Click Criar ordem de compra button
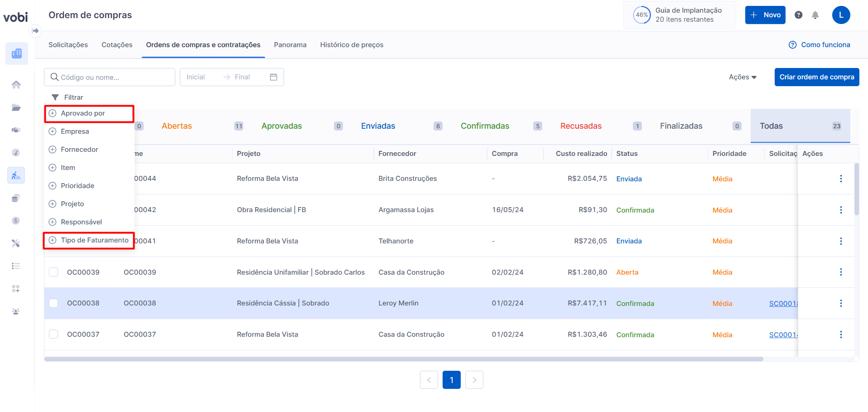 click(x=816, y=77)
